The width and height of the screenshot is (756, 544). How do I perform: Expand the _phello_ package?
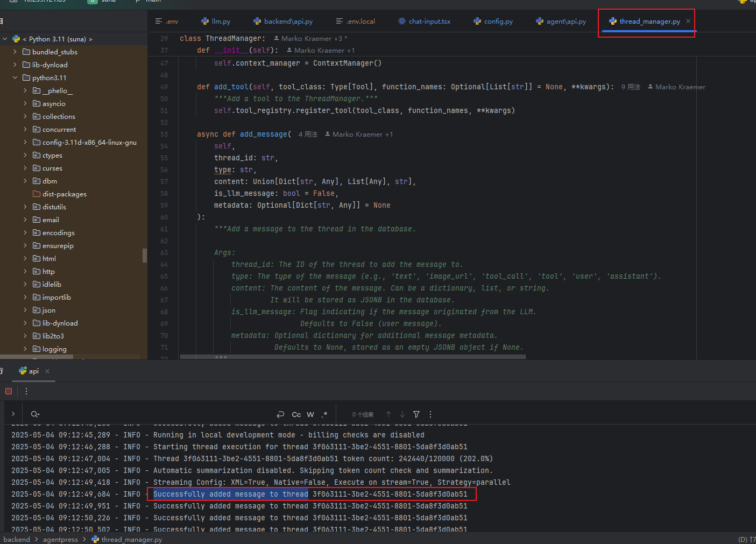tap(25, 90)
